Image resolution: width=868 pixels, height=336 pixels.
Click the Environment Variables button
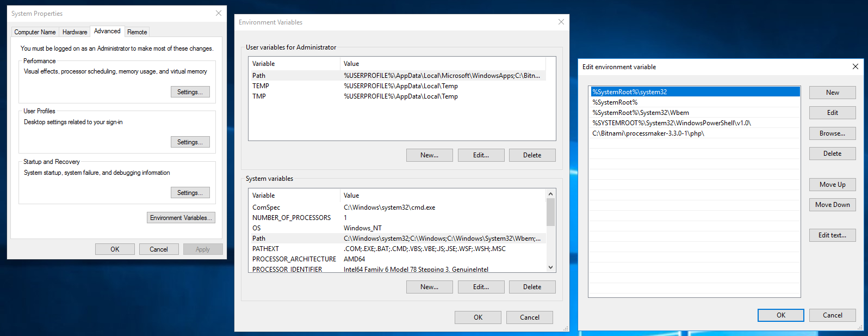tap(181, 218)
